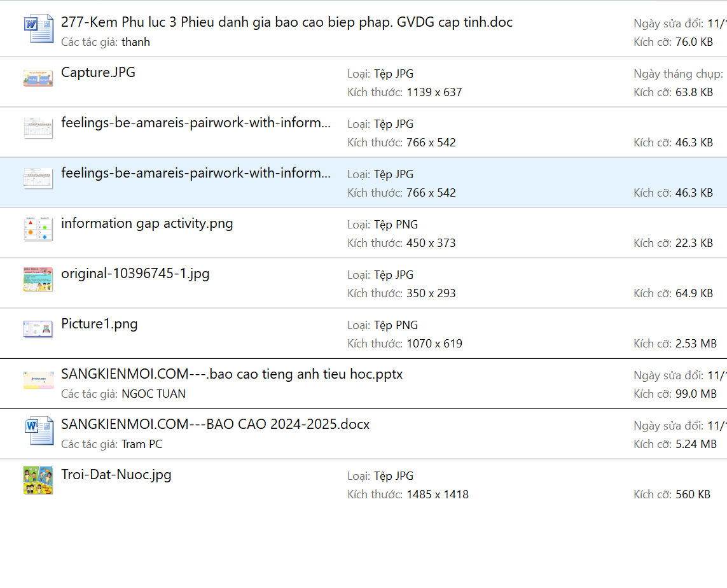
Task: Select the Troi-Dat-Nuoc.jpg thumbnail
Action: click(38, 480)
